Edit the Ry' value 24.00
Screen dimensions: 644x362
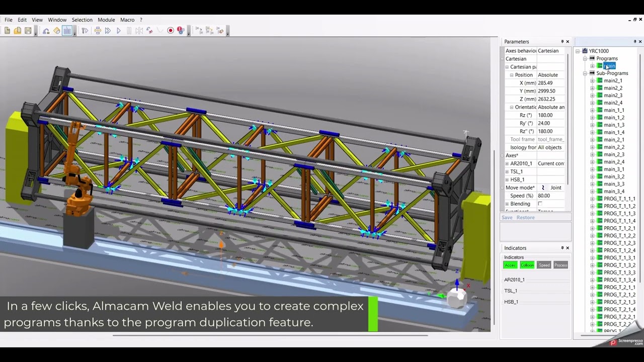coord(551,123)
